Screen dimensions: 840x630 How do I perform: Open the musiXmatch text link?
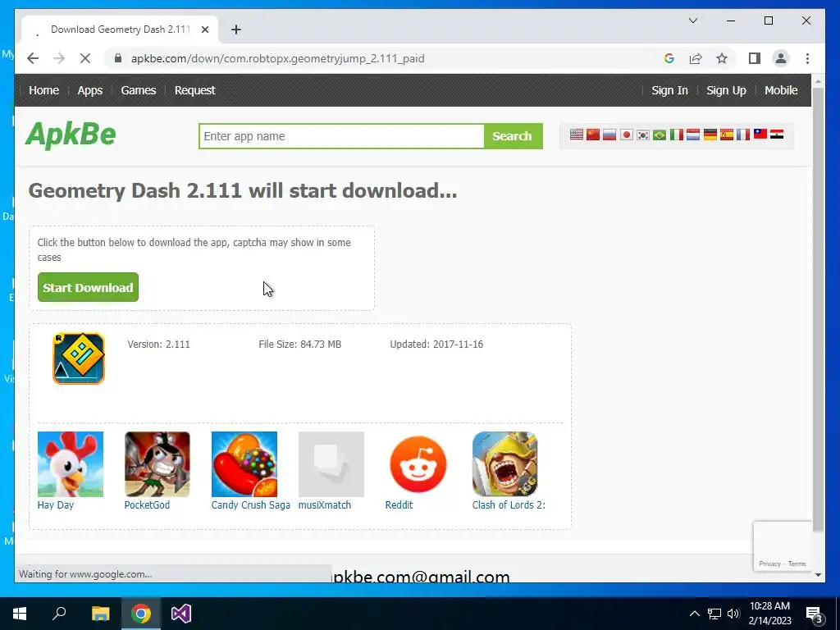click(325, 504)
